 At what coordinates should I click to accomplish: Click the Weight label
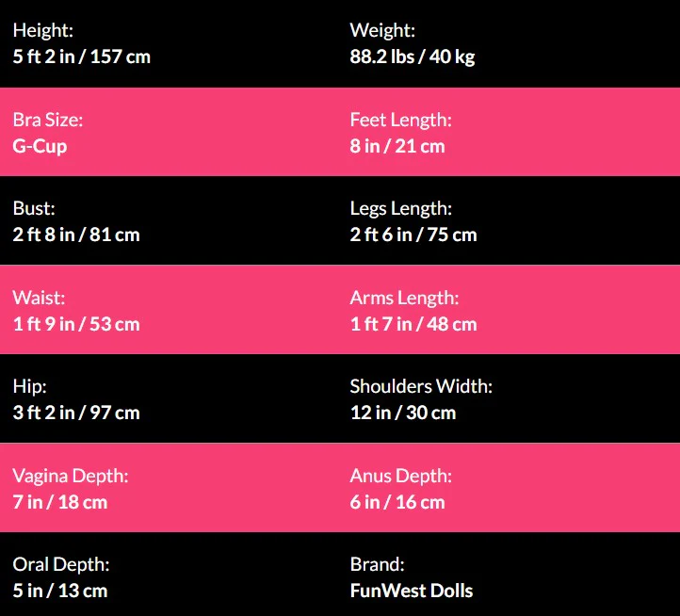tap(382, 31)
